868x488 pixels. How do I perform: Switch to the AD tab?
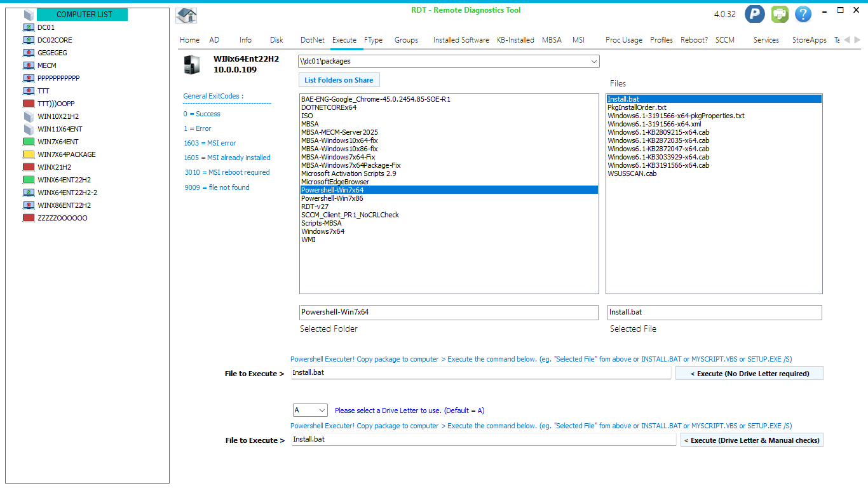pyautogui.click(x=214, y=39)
